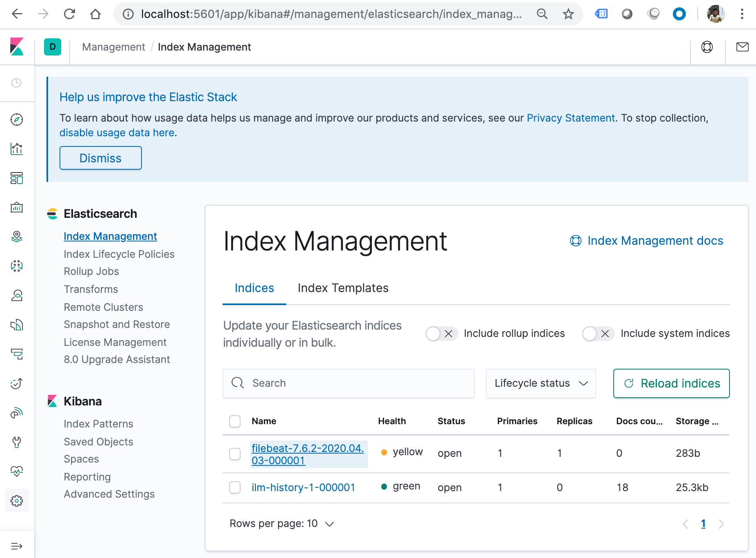Screen dimensions: 756x558
Task: Go to browser home page
Action: [x=95, y=14]
